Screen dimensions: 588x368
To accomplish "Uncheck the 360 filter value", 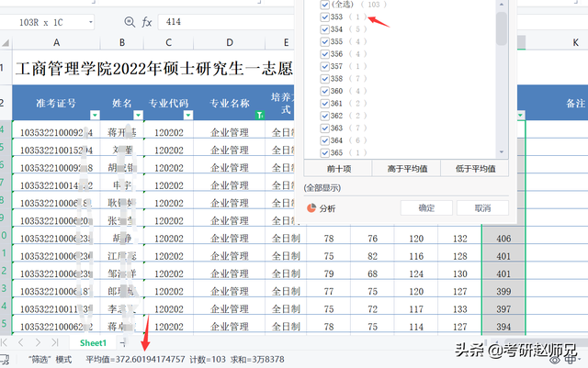I will 325,92.
